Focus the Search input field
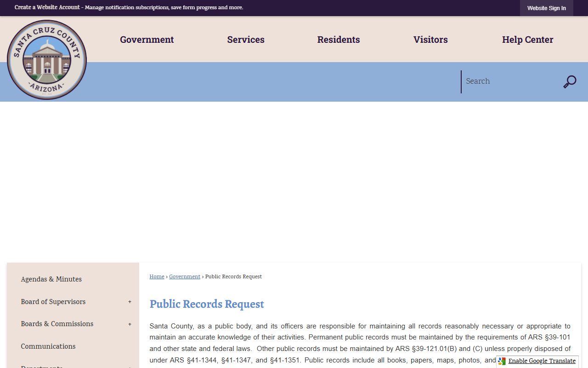The height and width of the screenshot is (368, 588). [510, 81]
